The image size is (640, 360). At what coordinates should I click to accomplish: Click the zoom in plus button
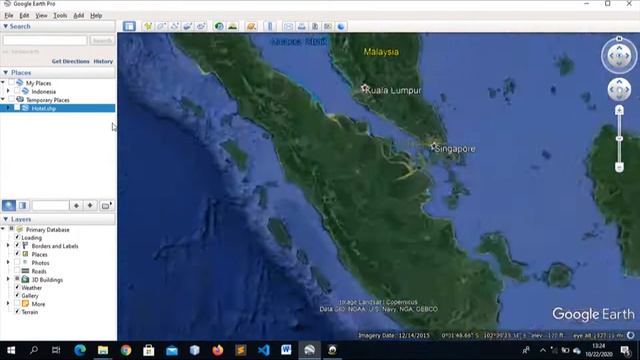point(619,110)
